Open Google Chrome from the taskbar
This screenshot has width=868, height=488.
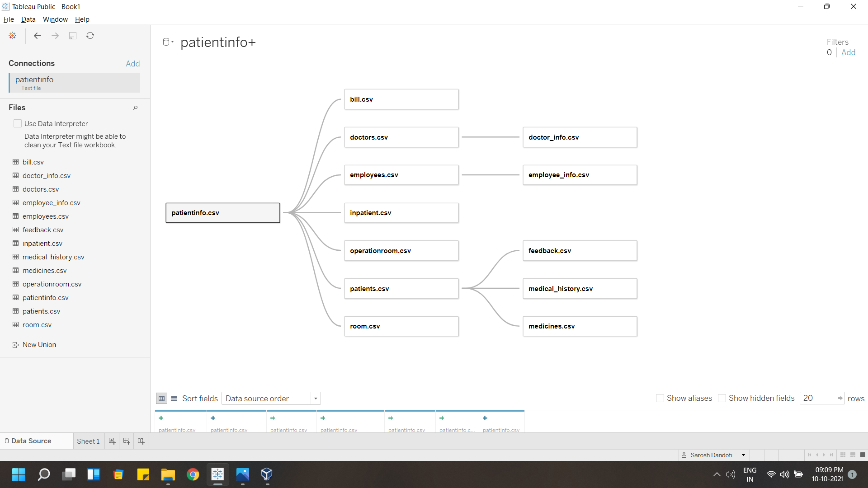click(193, 474)
